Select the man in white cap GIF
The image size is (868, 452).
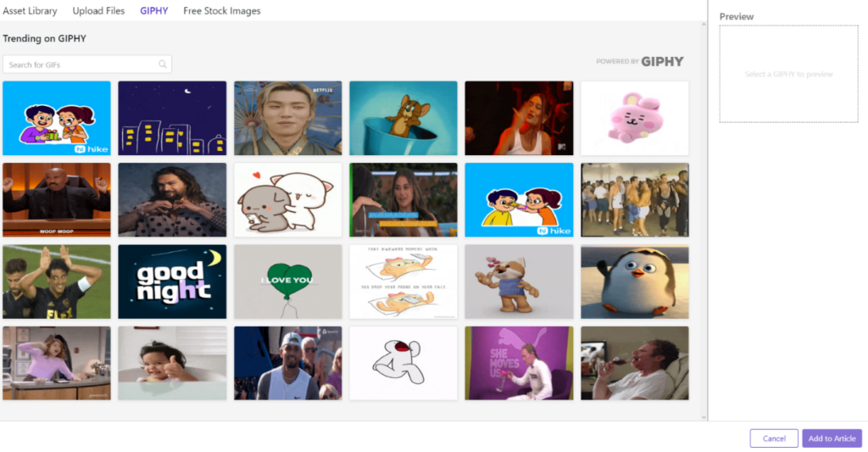tap(288, 363)
